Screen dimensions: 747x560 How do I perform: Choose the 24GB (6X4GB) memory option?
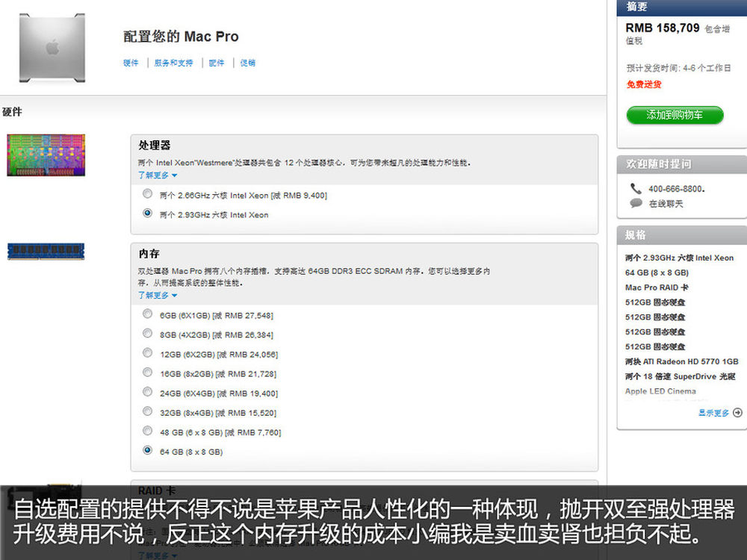point(148,392)
